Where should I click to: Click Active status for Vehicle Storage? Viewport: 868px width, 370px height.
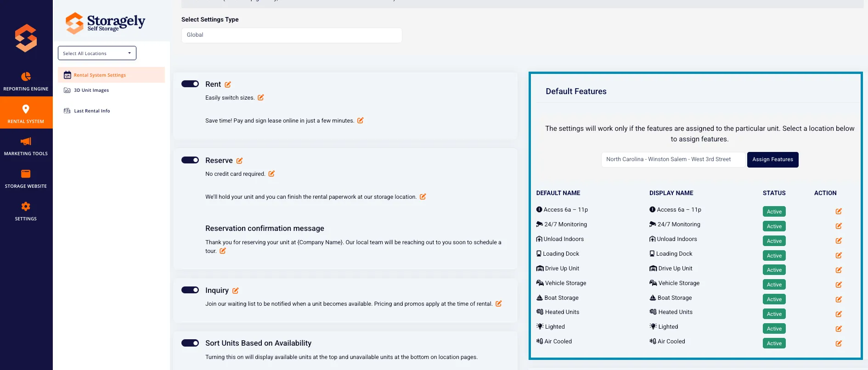774,285
